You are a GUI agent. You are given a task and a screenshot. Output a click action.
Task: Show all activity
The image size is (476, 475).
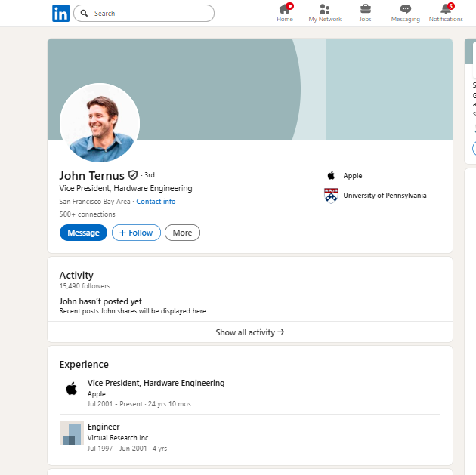point(249,332)
